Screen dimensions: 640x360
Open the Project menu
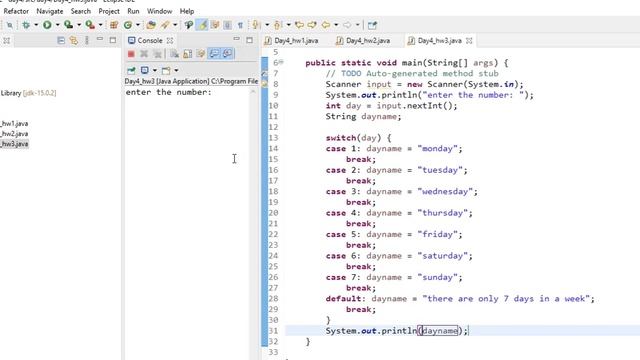(109, 11)
